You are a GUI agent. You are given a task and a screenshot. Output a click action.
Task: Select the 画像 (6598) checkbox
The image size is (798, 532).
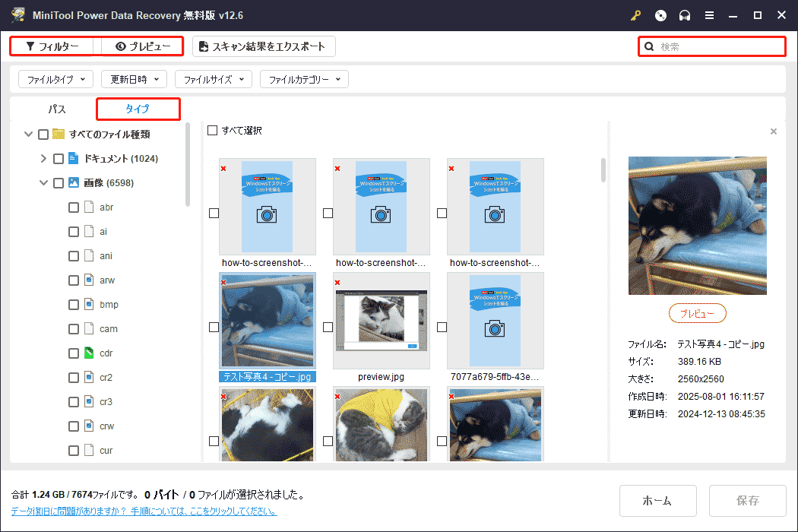point(58,182)
